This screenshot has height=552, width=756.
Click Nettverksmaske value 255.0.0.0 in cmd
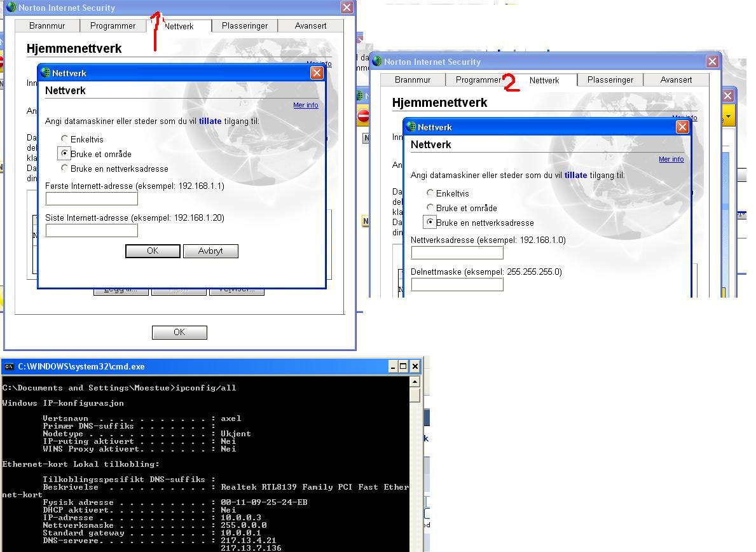coord(244,525)
